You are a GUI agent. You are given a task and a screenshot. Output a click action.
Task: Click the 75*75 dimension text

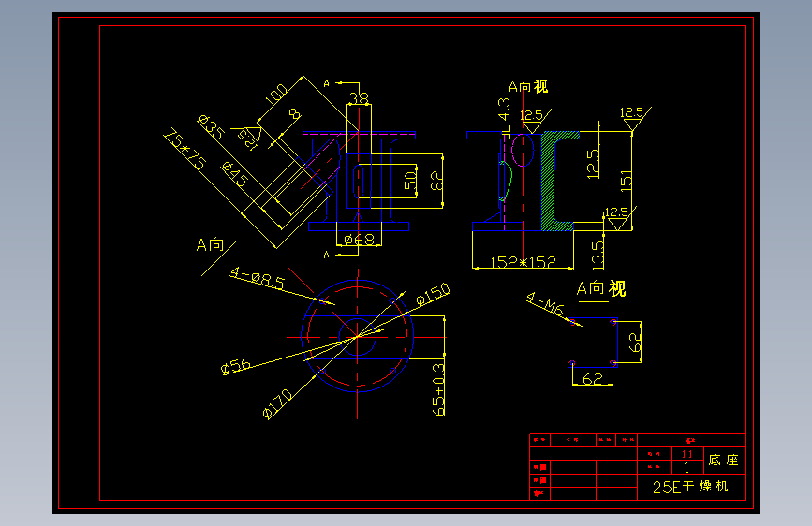185,149
